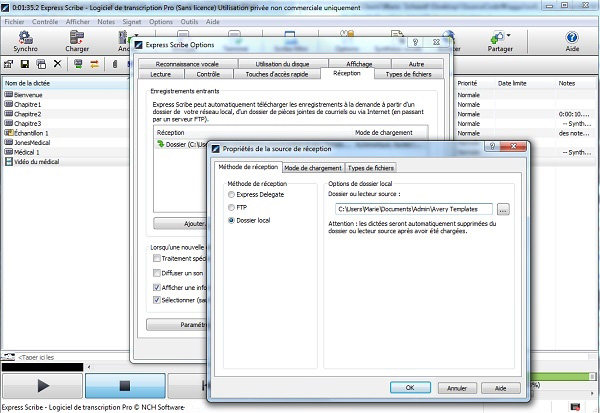Click the notes field 'Taper ici les'
The width and height of the screenshot is (600, 413).
[x=73, y=357]
